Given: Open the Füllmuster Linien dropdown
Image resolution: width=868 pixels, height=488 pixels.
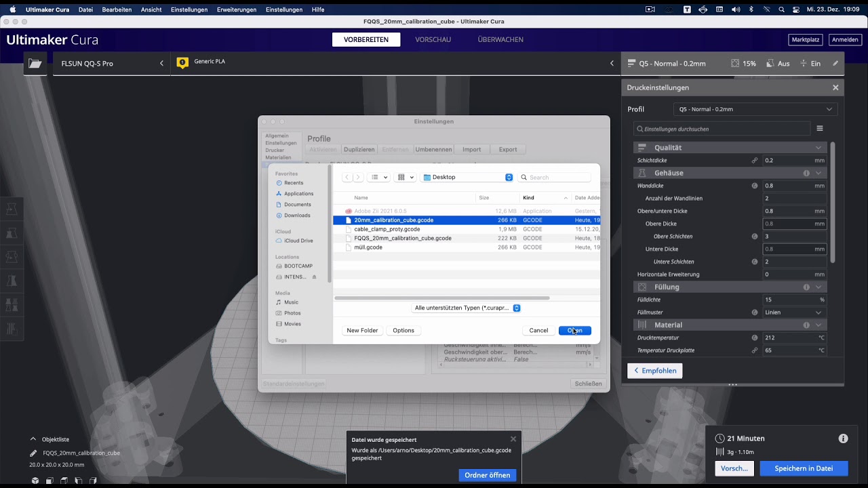Looking at the screenshot, I should (x=794, y=312).
